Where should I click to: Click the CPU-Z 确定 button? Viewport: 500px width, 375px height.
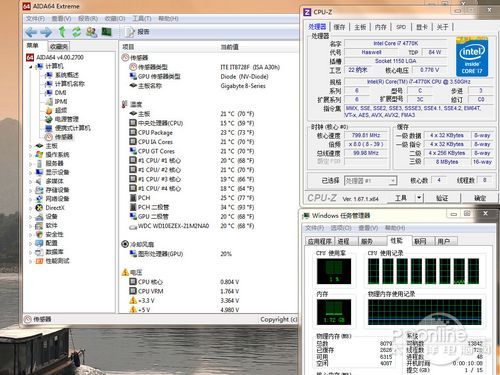click(x=480, y=198)
